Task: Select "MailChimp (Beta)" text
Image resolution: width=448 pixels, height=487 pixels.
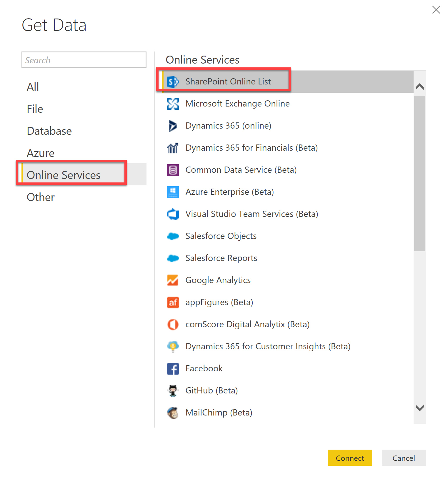Action: (219, 413)
